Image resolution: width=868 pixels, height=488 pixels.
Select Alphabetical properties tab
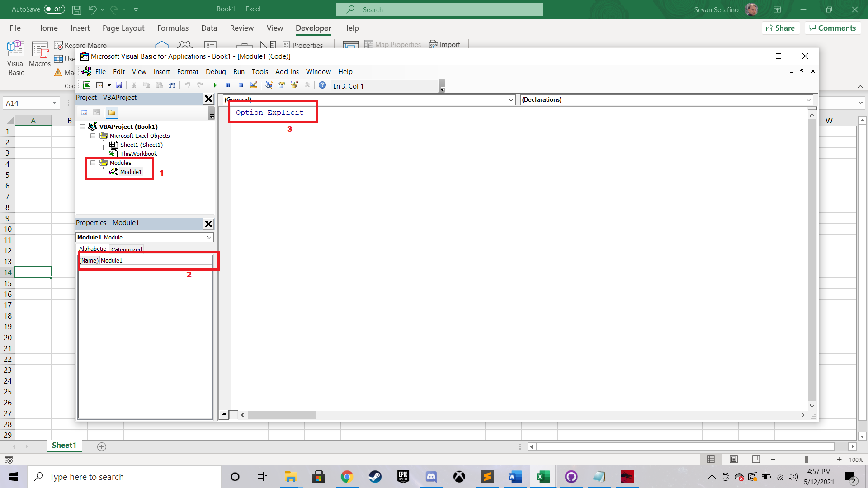(x=92, y=249)
